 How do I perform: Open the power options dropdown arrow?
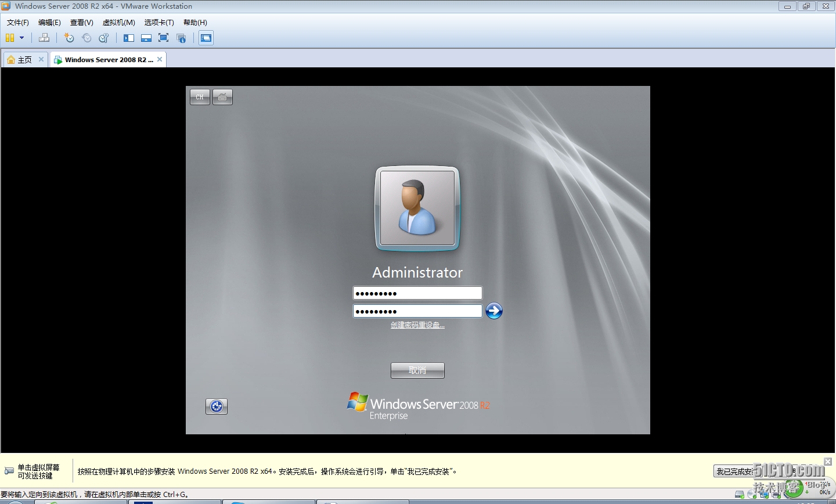coord(22,38)
